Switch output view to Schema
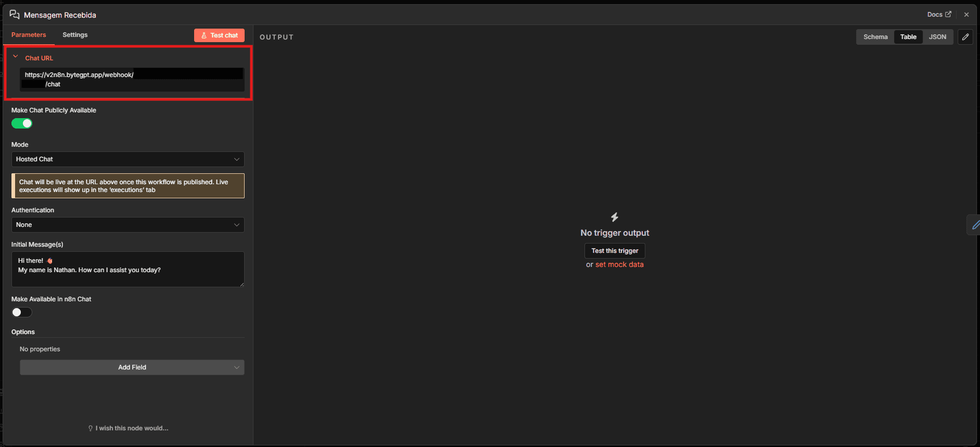 (875, 37)
